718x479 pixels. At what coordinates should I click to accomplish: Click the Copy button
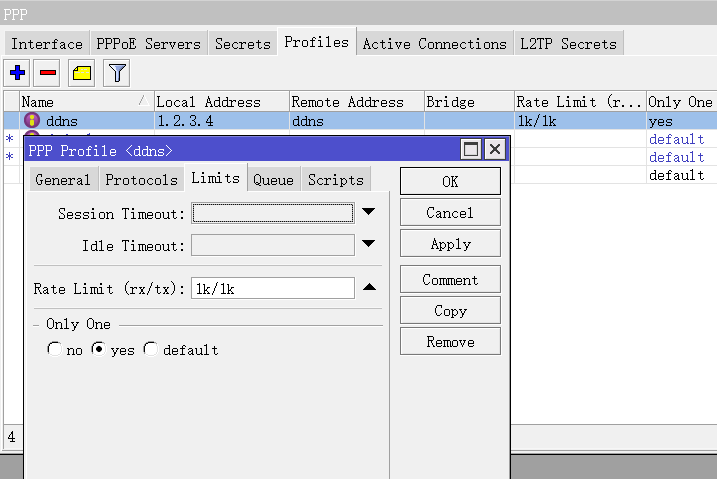[x=450, y=311]
